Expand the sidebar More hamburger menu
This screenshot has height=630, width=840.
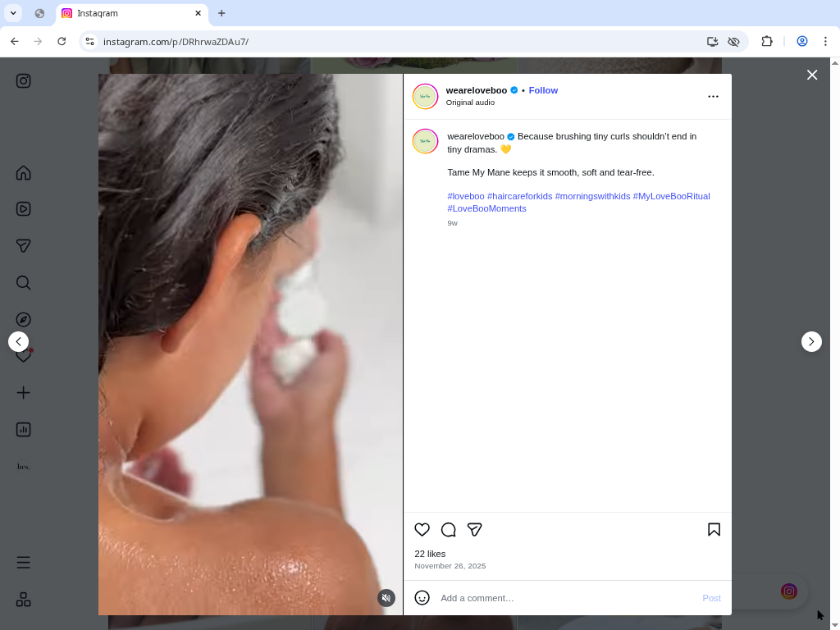(24, 563)
